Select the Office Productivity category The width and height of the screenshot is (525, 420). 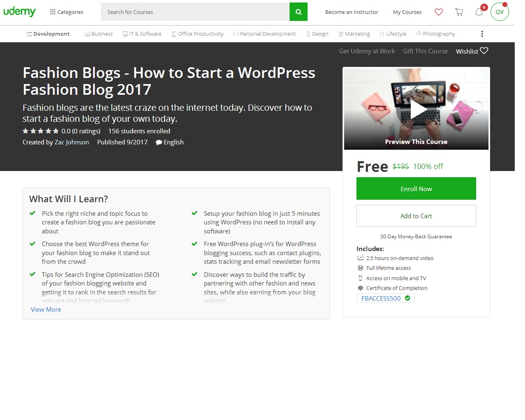pyautogui.click(x=198, y=34)
